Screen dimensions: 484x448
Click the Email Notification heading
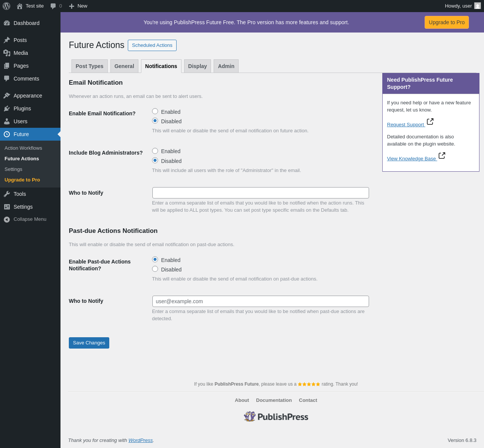tap(96, 82)
